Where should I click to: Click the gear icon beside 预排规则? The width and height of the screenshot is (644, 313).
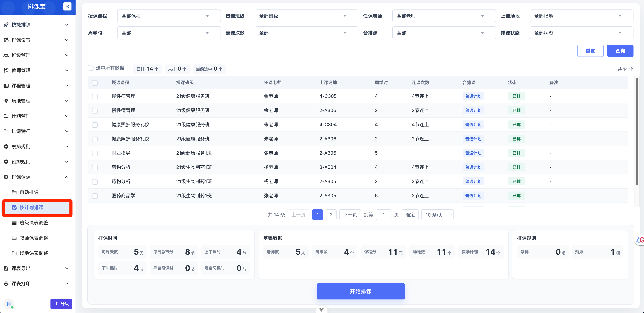click(x=6, y=162)
